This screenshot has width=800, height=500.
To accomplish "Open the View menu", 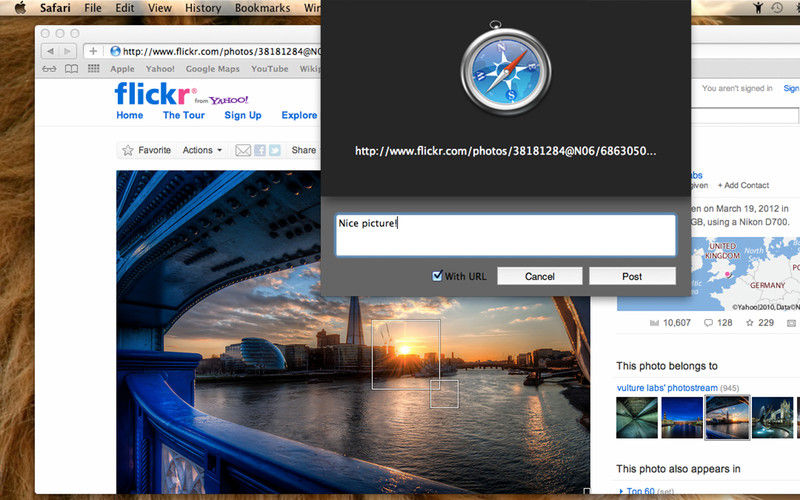I will 160,8.
